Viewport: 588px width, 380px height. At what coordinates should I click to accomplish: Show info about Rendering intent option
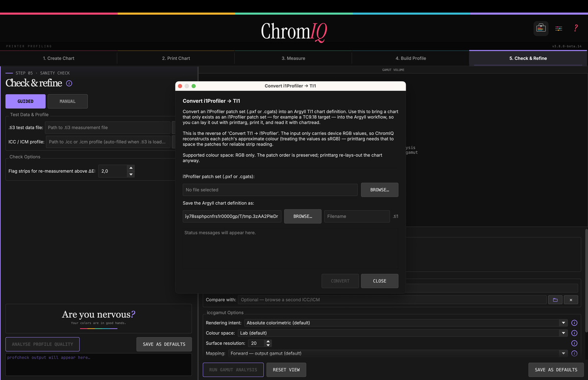click(x=574, y=323)
